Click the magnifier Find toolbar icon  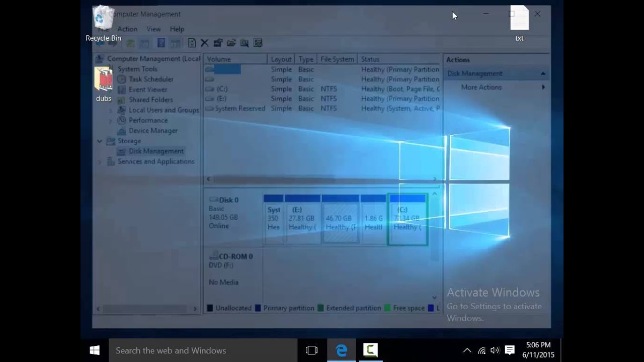click(x=245, y=43)
